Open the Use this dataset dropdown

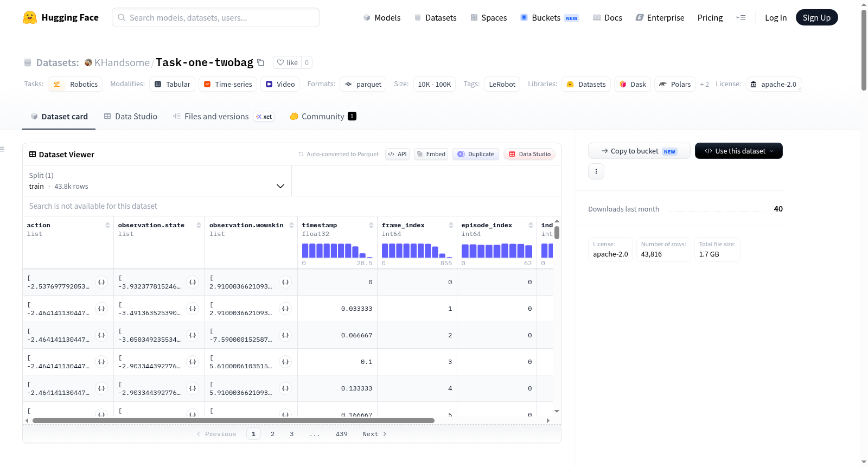tap(739, 151)
